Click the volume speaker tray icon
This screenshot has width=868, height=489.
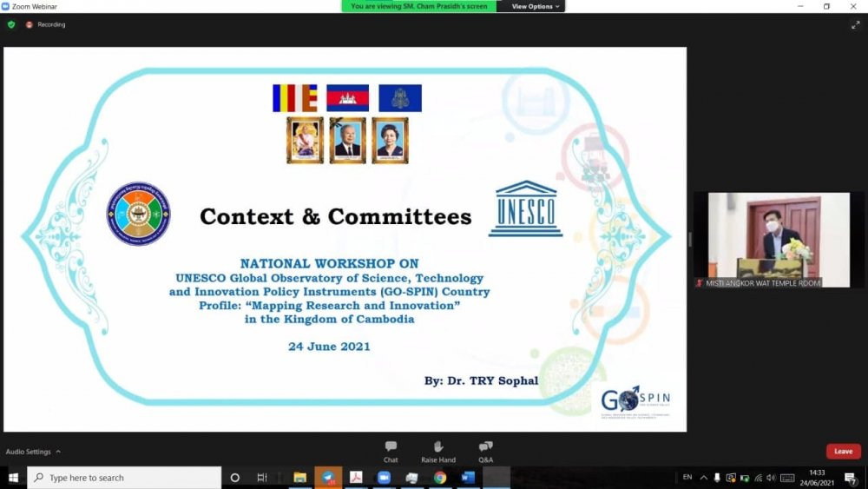click(x=771, y=478)
